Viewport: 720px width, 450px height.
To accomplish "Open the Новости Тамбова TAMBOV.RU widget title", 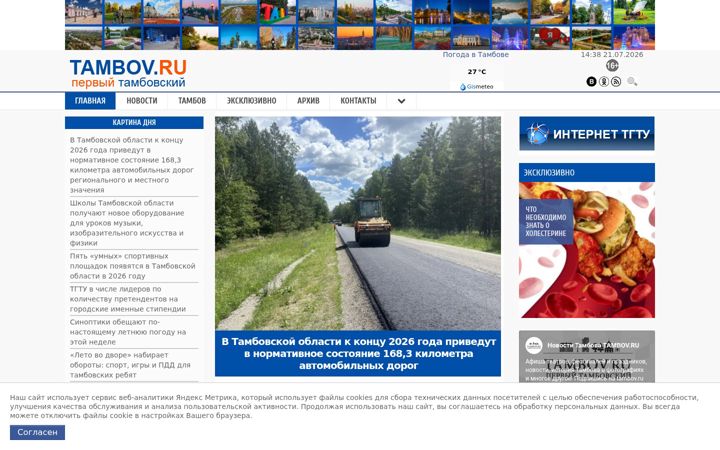I will pyautogui.click(x=593, y=345).
